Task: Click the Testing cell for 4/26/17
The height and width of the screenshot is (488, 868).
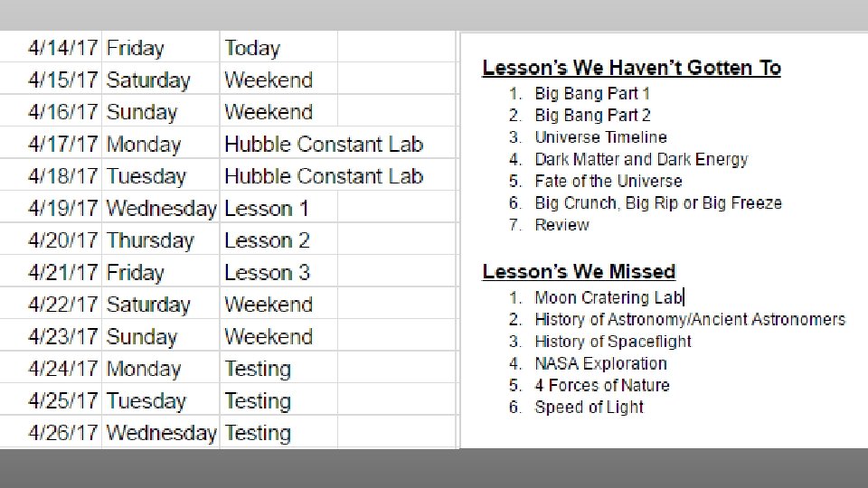Action: pos(258,434)
